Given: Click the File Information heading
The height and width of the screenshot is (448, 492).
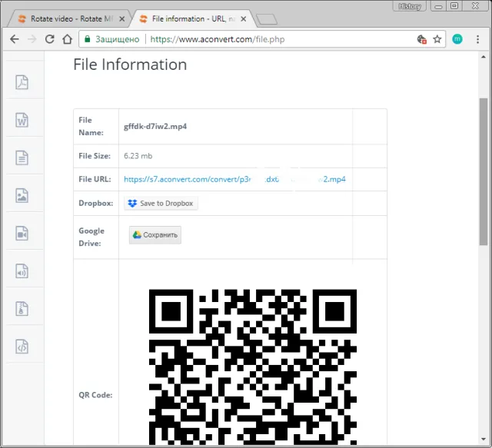Looking at the screenshot, I should point(130,65).
